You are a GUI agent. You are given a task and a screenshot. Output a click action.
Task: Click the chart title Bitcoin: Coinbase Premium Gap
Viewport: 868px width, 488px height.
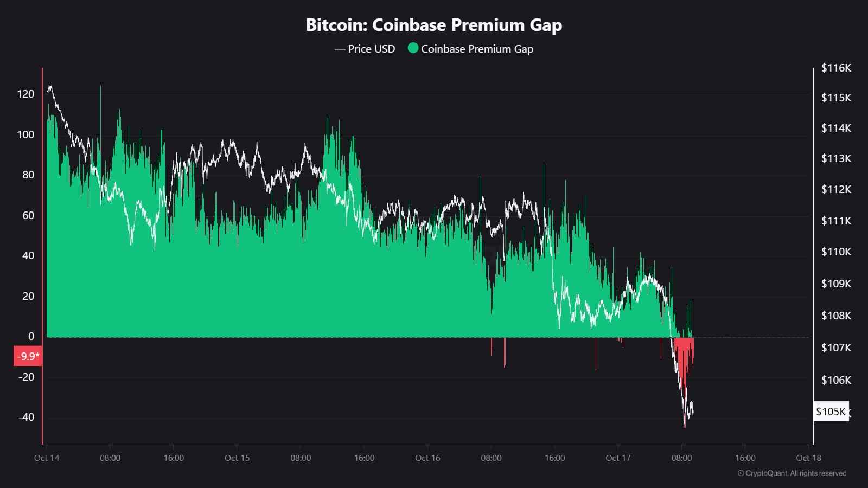434,25
